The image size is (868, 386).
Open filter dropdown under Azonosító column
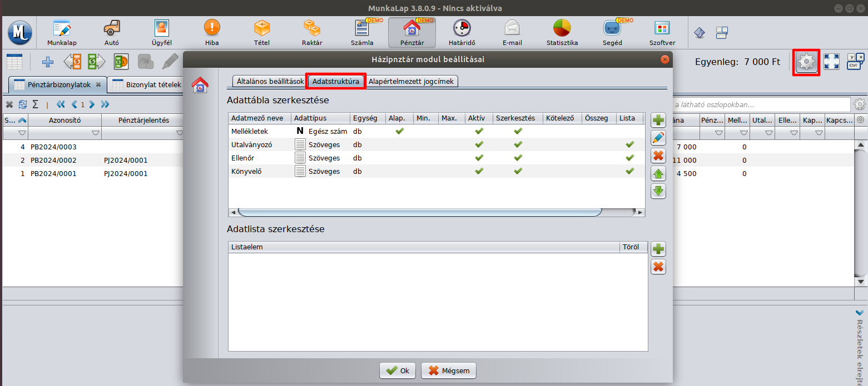[x=95, y=133]
